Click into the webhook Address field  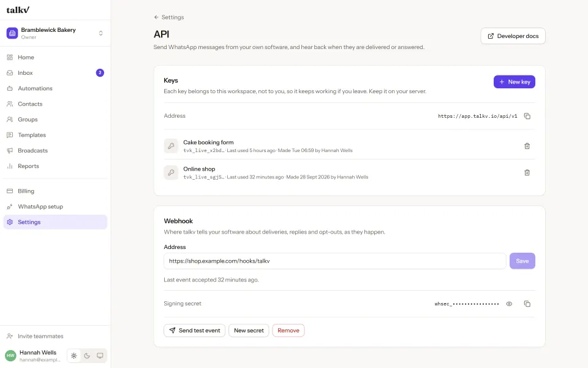pos(334,261)
